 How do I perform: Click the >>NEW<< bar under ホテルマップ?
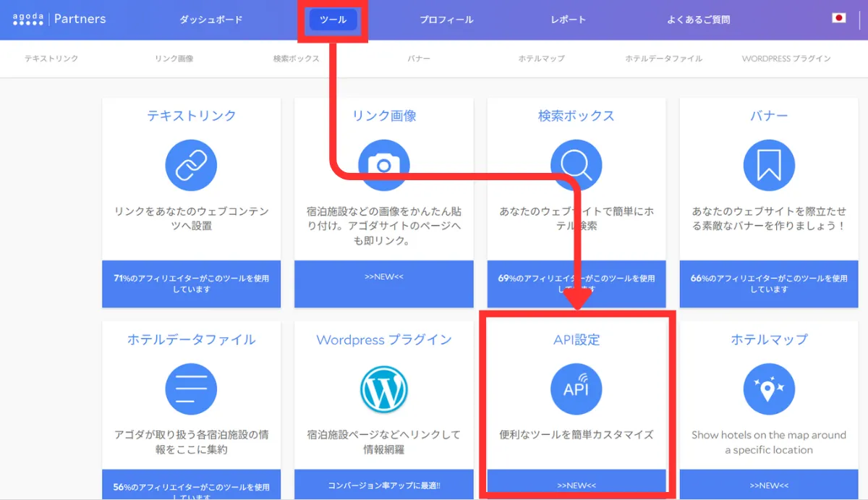pyautogui.click(x=769, y=484)
